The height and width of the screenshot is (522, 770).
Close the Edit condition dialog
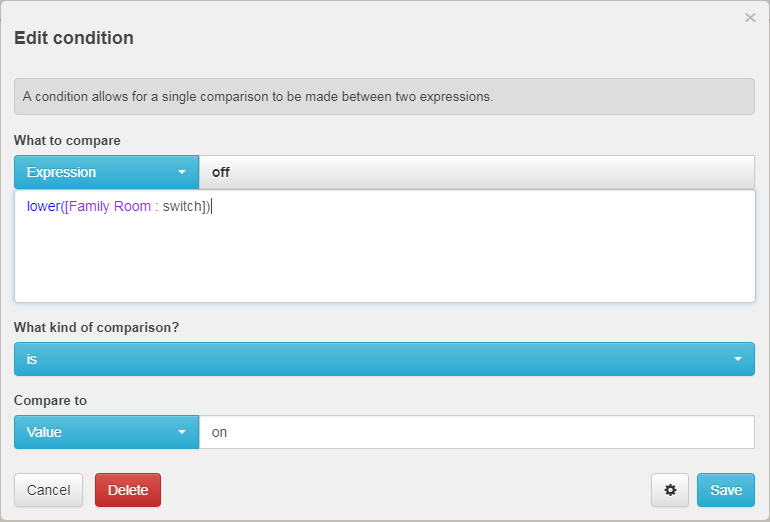[x=750, y=18]
